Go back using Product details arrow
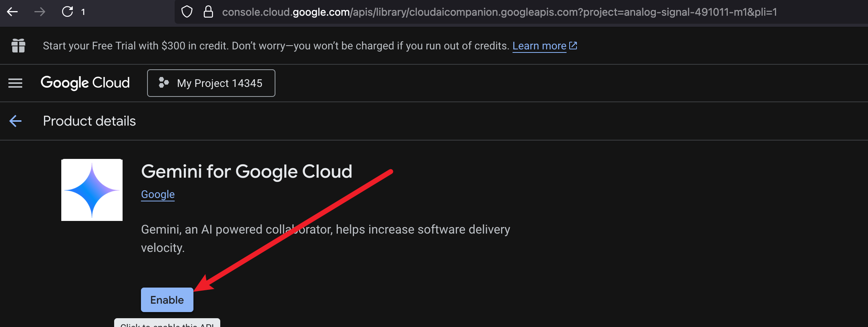 click(x=15, y=121)
